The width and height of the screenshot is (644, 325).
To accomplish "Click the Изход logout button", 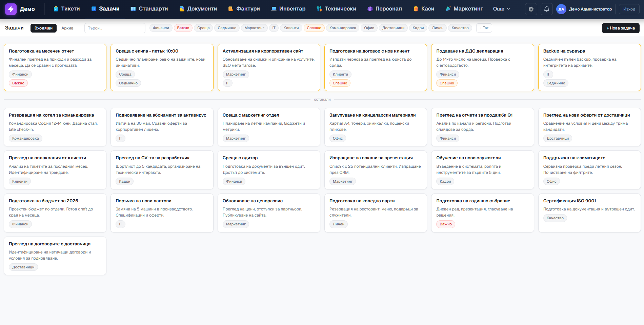I will pos(629,9).
